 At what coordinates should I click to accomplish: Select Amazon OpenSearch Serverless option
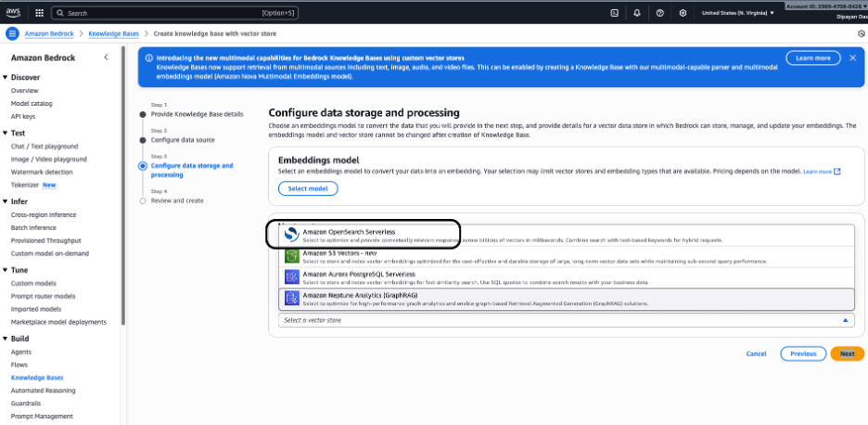click(567, 236)
